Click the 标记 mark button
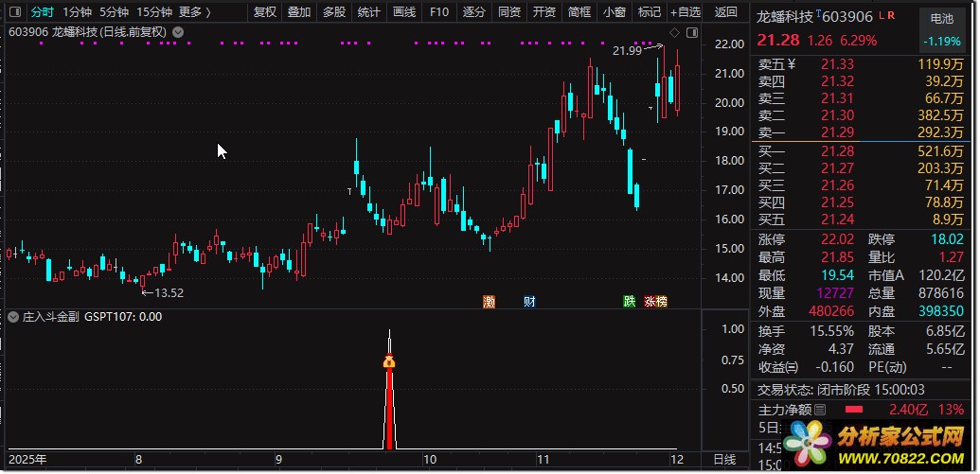The image size is (980, 474). [x=649, y=12]
